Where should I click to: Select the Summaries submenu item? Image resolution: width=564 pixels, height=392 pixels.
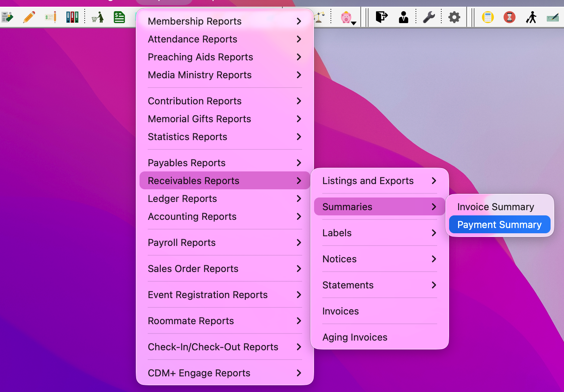click(380, 207)
